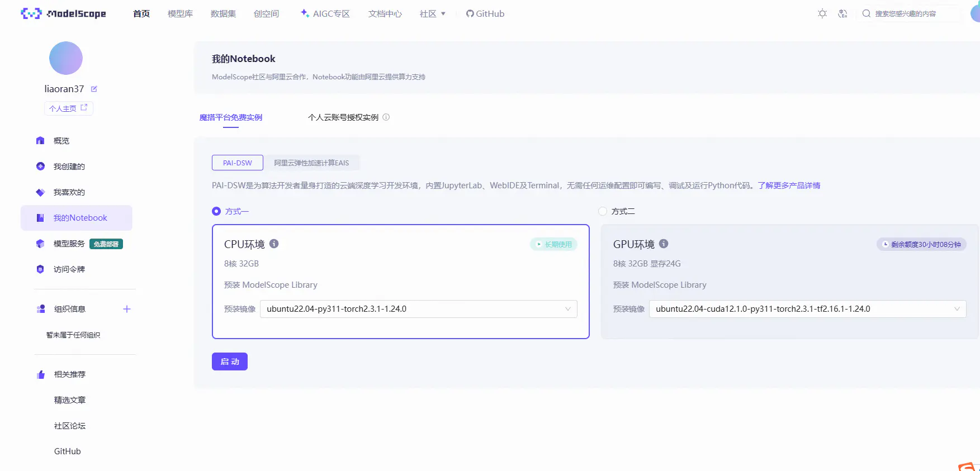
Task: Go to 首页 in the top navigation
Action: [x=141, y=13]
